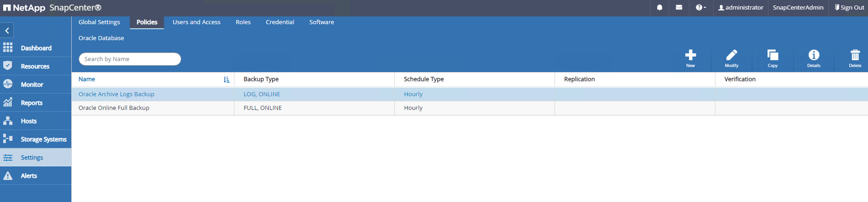
Task: Collapse the left sidebar with the arrow
Action: pyautogui.click(x=7, y=31)
